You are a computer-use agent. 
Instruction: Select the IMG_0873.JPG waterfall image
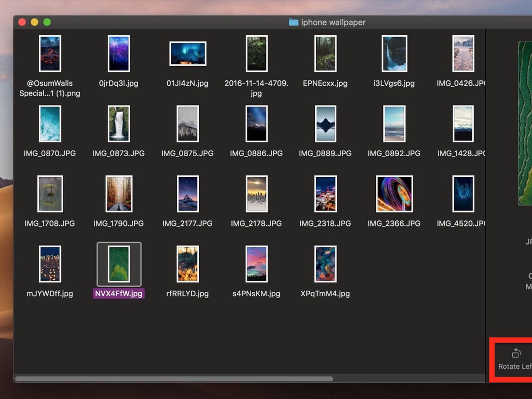119,124
